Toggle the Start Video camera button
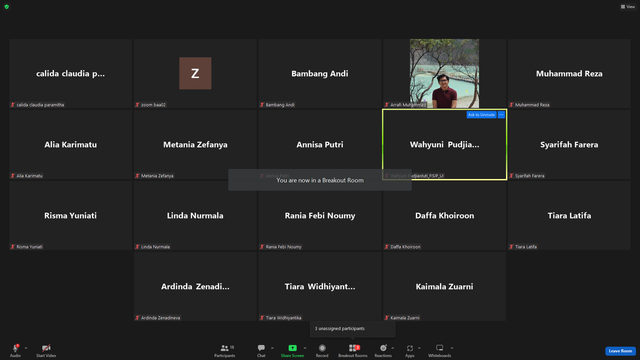640x360 pixels. (46, 350)
